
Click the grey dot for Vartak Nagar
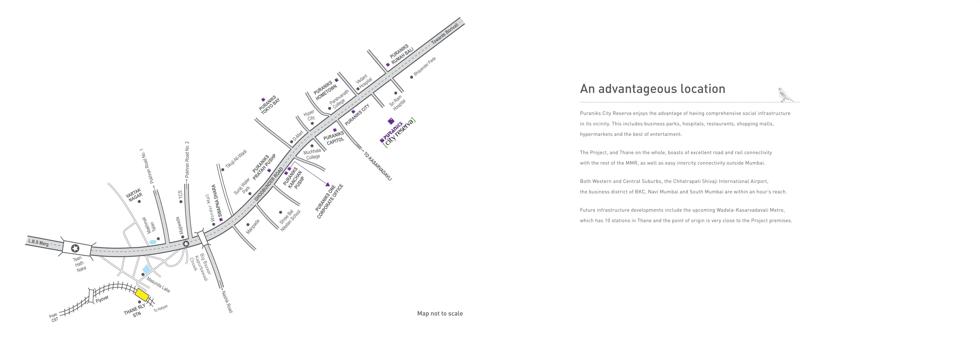point(140,201)
